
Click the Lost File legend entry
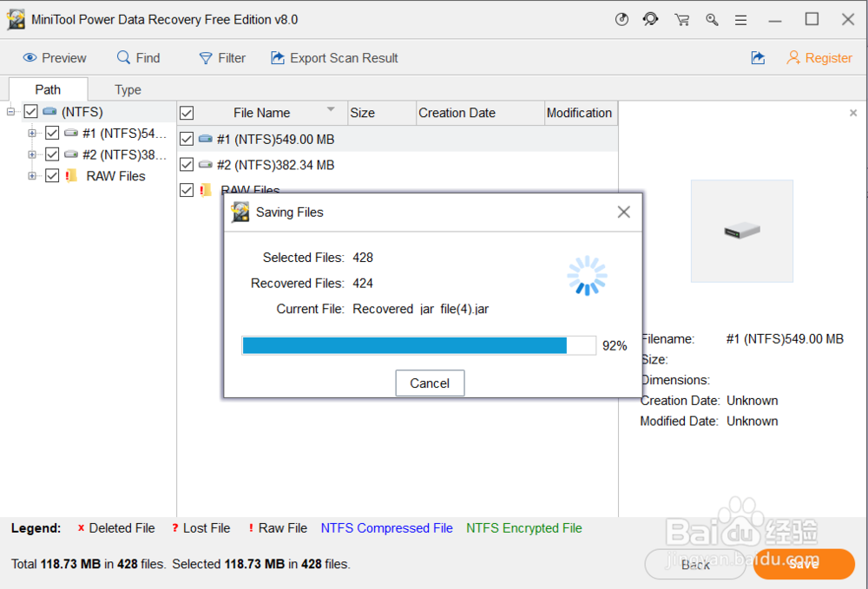pyautogui.click(x=201, y=528)
